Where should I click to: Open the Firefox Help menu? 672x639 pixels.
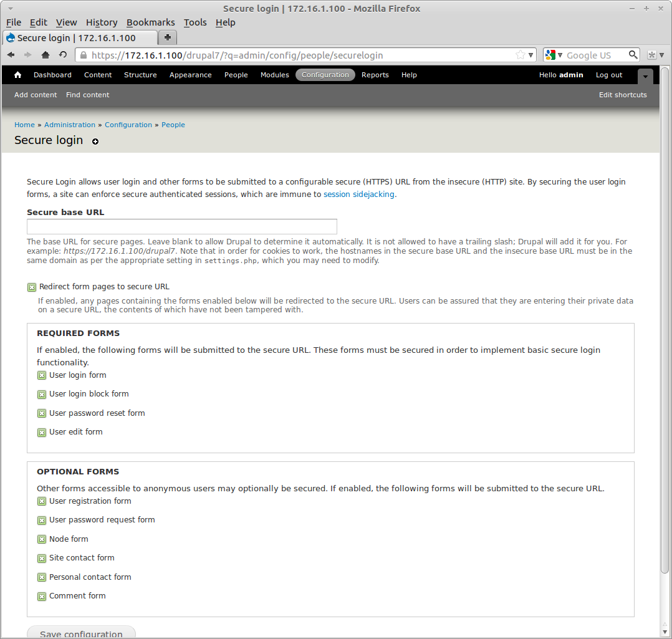226,22
